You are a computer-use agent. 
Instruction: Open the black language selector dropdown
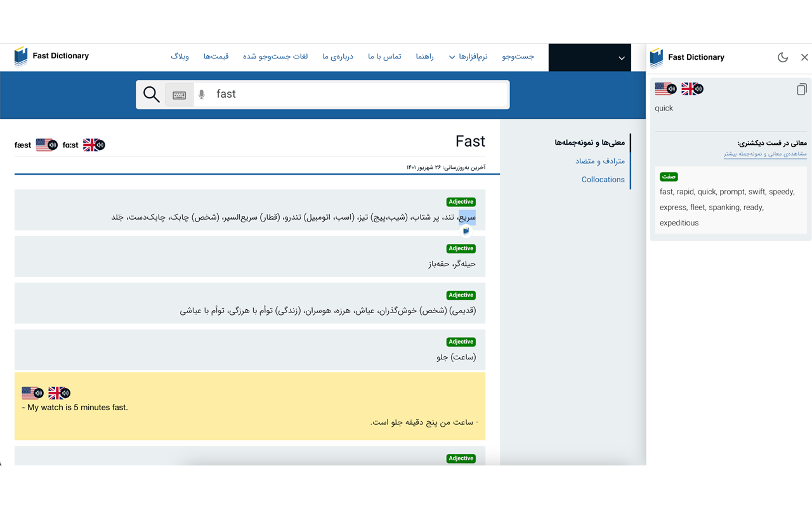click(x=589, y=57)
